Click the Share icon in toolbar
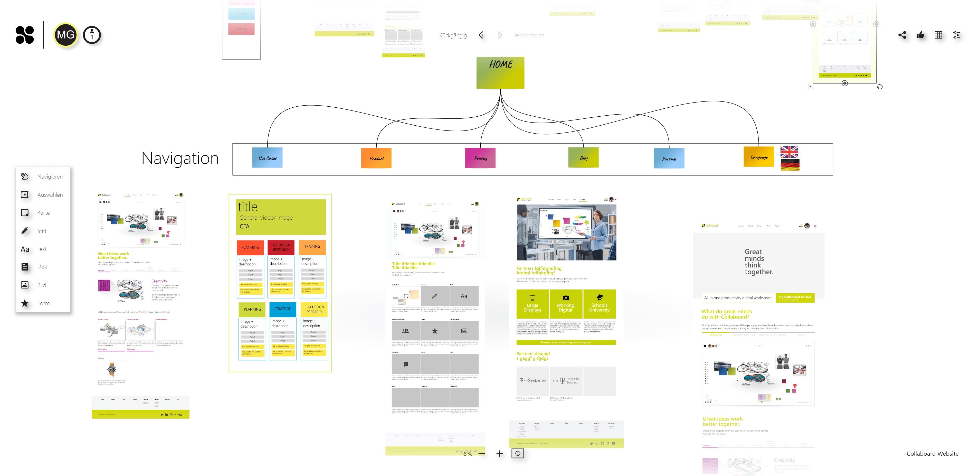The image size is (980, 476). pos(902,34)
